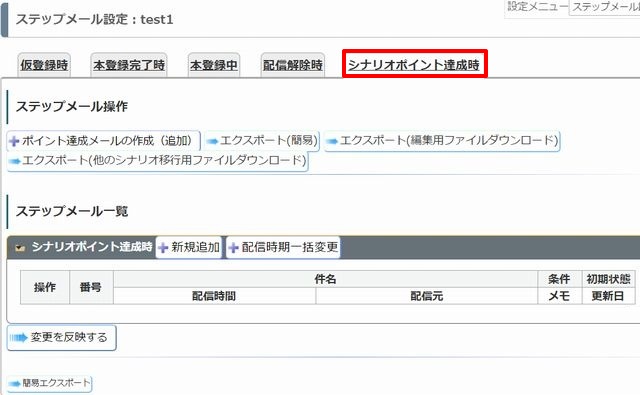Image resolution: width=640 pixels, height=395 pixels.
Task: Click the ステップメール設定:test1 page title
Action: click(x=94, y=19)
